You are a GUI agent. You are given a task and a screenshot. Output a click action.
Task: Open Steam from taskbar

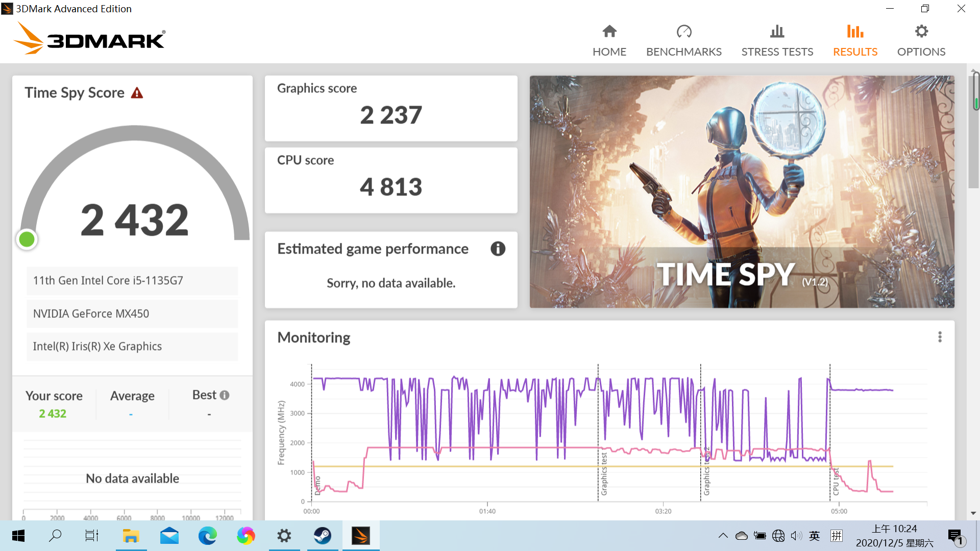click(323, 536)
